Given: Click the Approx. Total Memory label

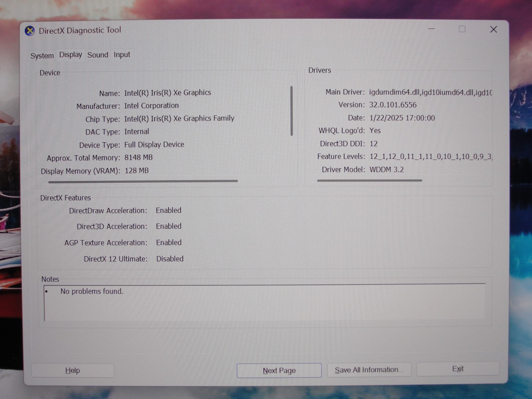Looking at the screenshot, I should 83,158.
